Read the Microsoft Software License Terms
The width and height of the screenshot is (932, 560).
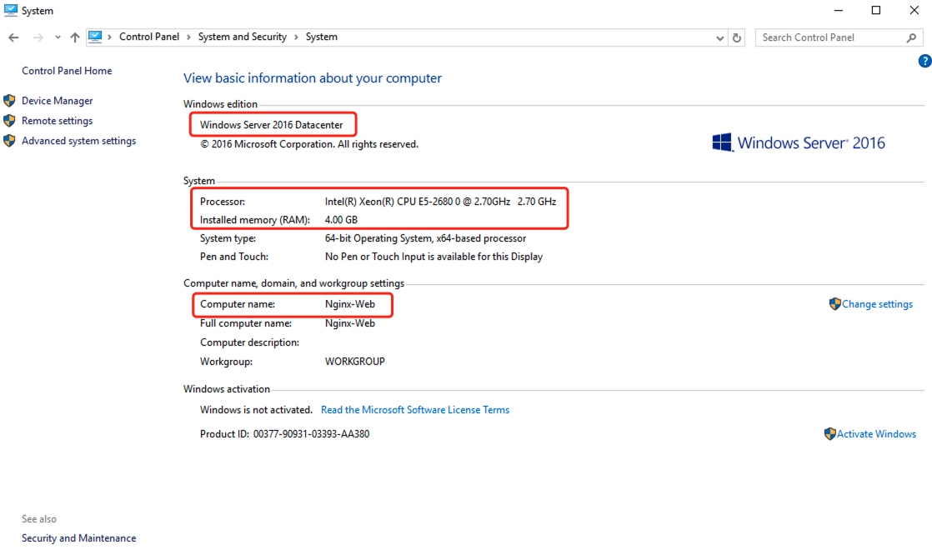[x=415, y=410]
